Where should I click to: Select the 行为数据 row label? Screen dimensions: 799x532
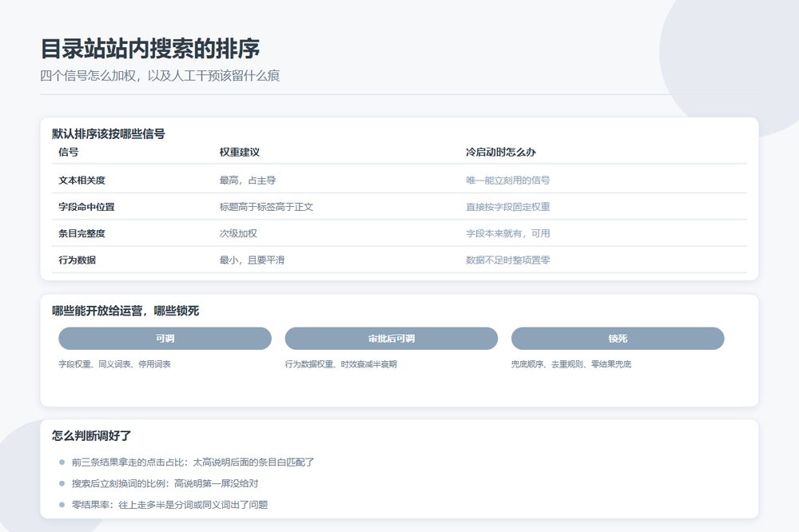pyautogui.click(x=77, y=260)
